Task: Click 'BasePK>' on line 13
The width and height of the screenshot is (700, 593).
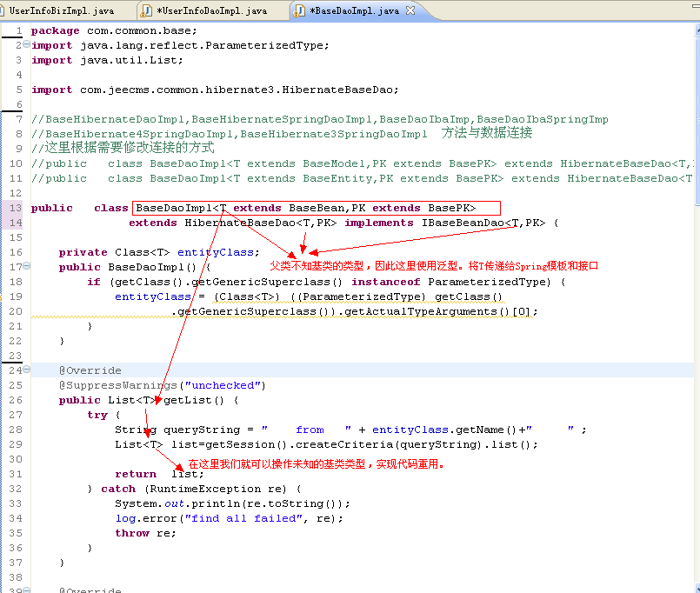Action: coord(452,208)
